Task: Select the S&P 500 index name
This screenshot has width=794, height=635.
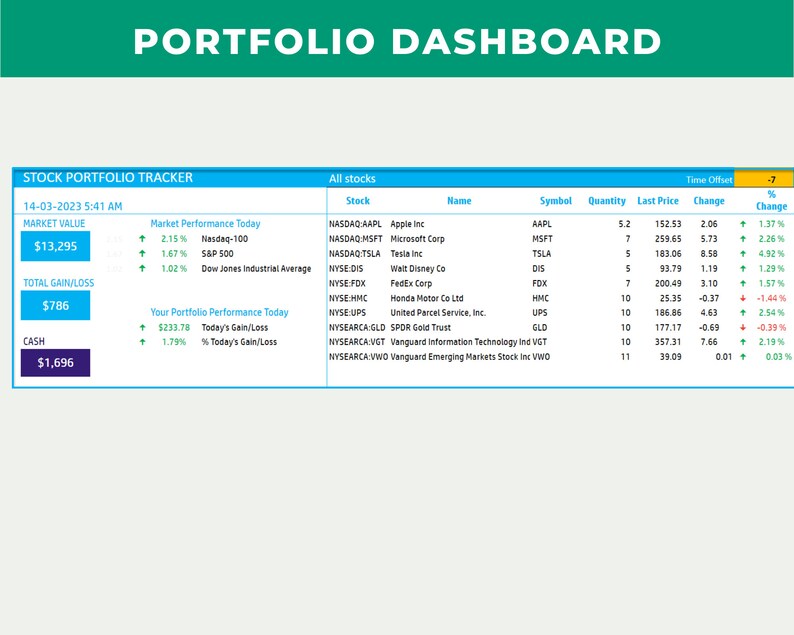Action: tap(217, 254)
